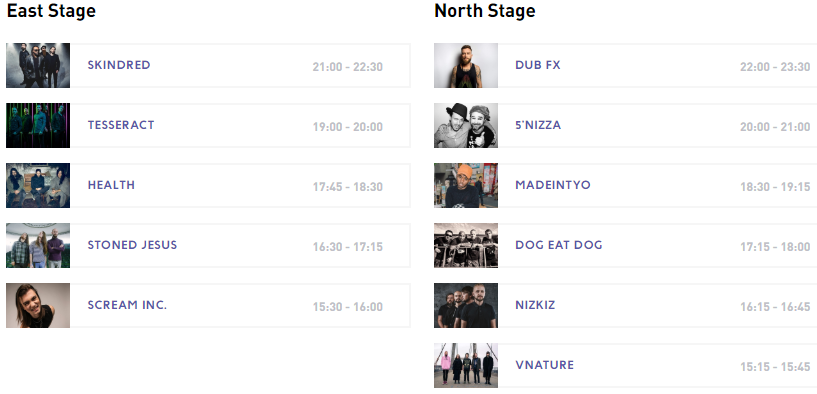Select the Health band photo

[x=38, y=185]
